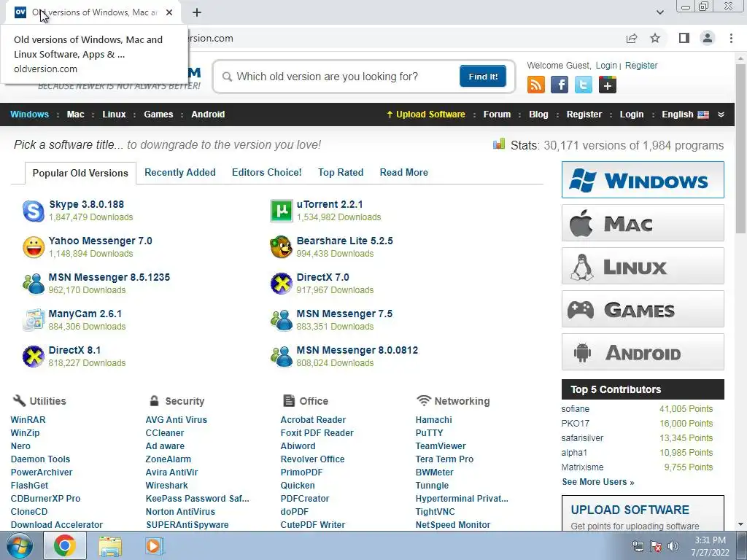Click the DirectX 8.1 icon
The image size is (747, 560).
click(x=34, y=357)
